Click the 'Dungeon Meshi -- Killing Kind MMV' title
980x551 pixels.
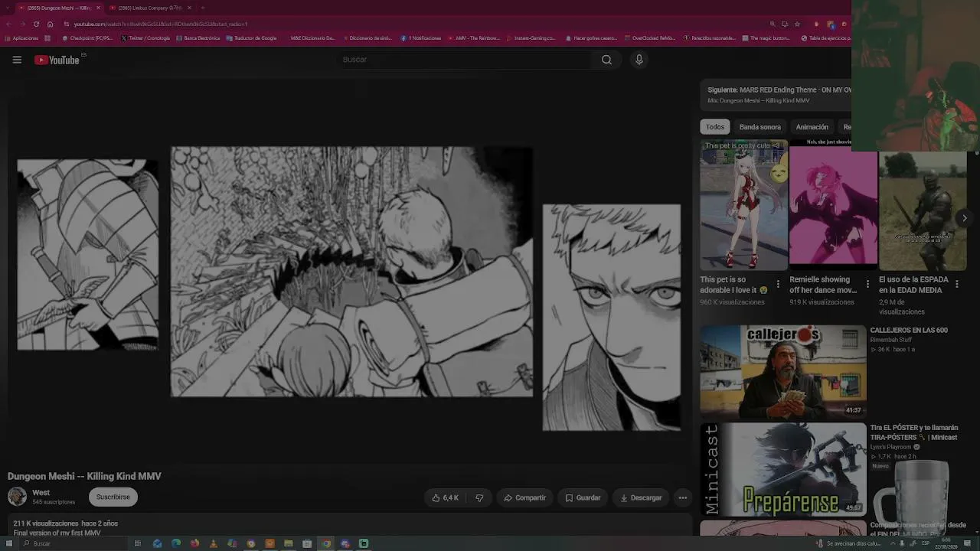click(84, 476)
